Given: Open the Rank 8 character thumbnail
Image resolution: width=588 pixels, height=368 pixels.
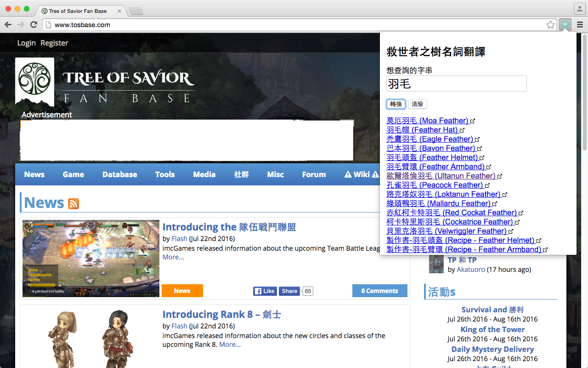Looking at the screenshot, I should pos(91,338).
